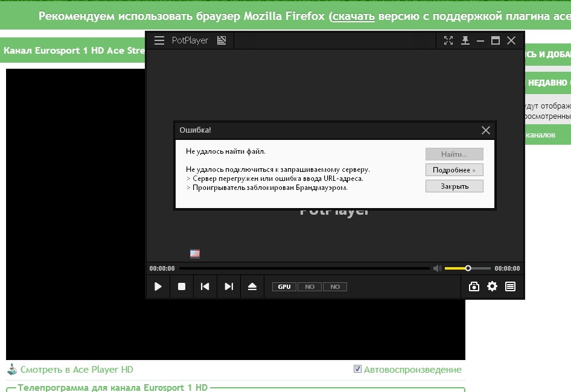Stop playback with the Stop button
The height and width of the screenshot is (392, 571).
tap(181, 286)
